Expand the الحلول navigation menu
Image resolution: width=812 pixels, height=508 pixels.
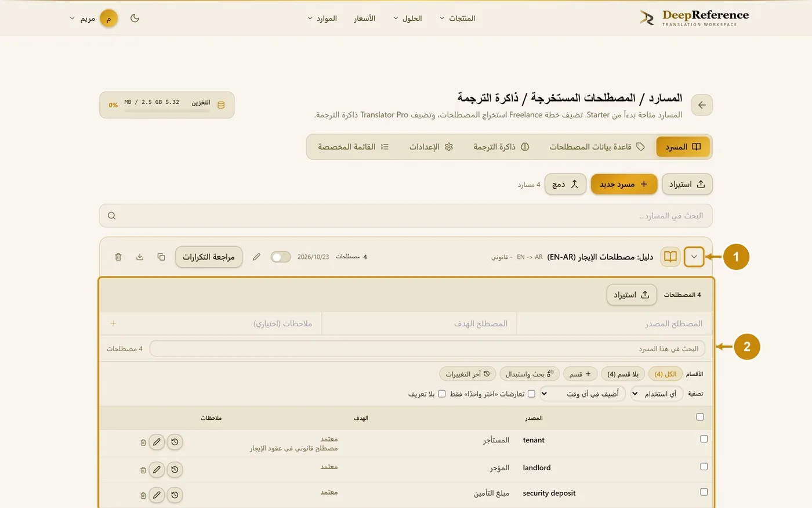pos(408,18)
